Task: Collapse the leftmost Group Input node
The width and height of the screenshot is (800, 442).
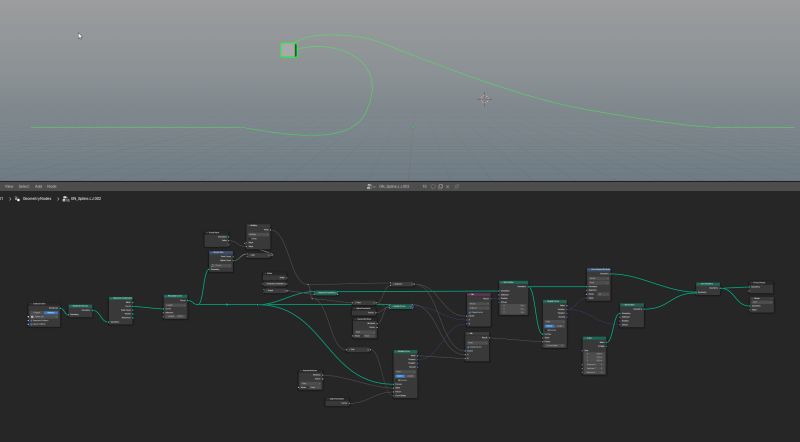Action: [32, 304]
